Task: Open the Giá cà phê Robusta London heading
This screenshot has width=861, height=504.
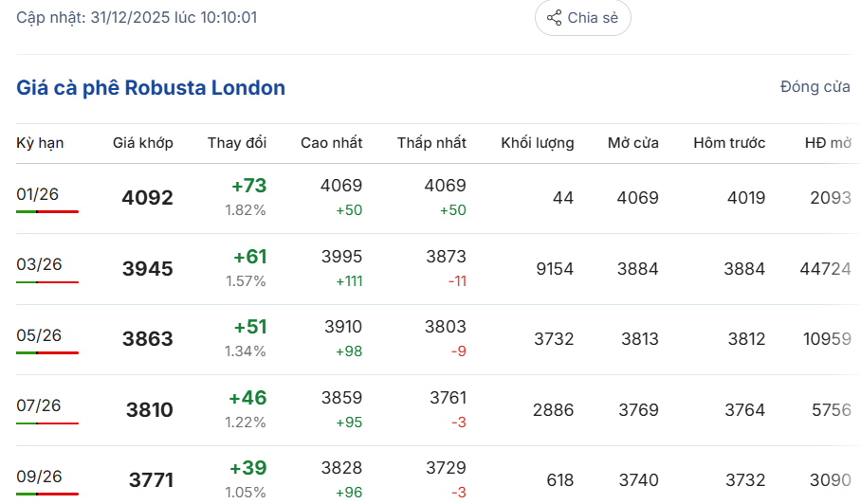Action: [x=151, y=88]
